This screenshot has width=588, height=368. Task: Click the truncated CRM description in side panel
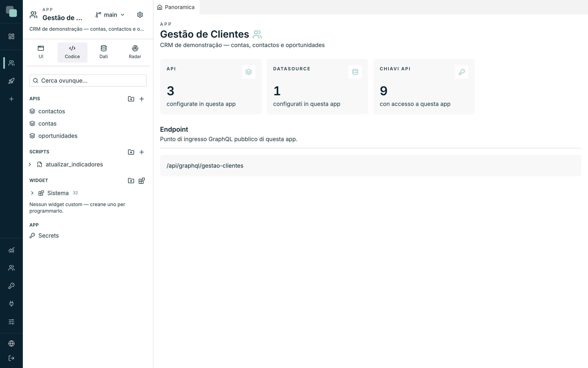87,29
